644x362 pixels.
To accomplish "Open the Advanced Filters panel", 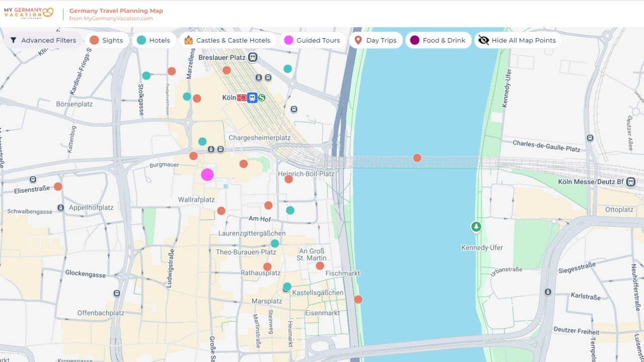I will point(43,40).
